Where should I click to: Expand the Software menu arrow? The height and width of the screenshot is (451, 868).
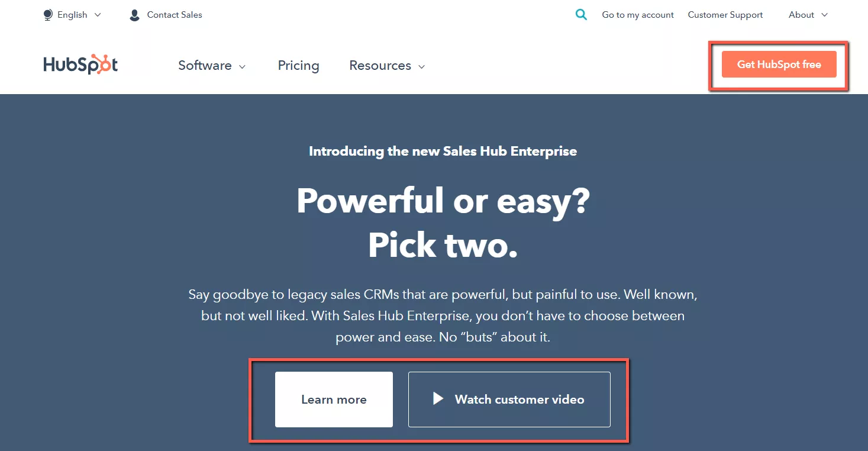point(242,66)
